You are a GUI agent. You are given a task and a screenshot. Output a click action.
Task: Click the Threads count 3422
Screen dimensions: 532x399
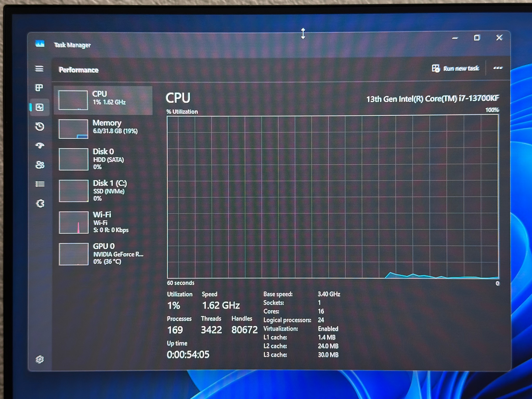pos(211,330)
